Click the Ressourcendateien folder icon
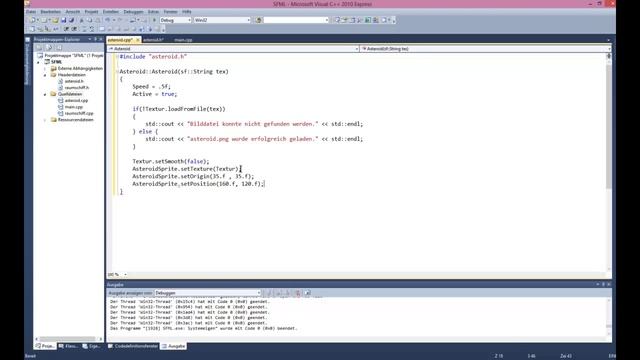The height and width of the screenshot is (360, 640). click(x=53, y=120)
